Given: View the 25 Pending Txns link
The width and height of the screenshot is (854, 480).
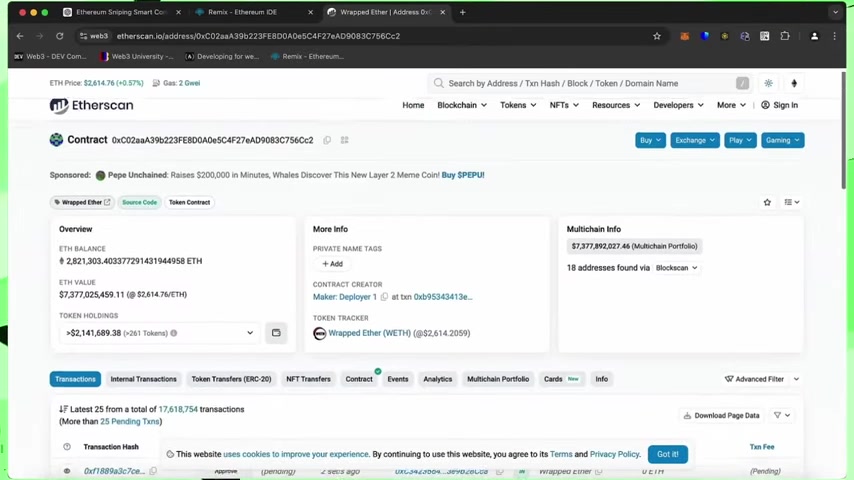Looking at the screenshot, I should (130, 421).
